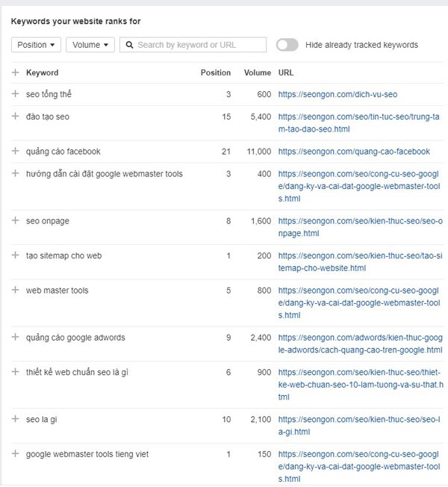The height and width of the screenshot is (487, 448).
Task: Click plus icon beside 'đào tạo seo'
Action: click(15, 117)
